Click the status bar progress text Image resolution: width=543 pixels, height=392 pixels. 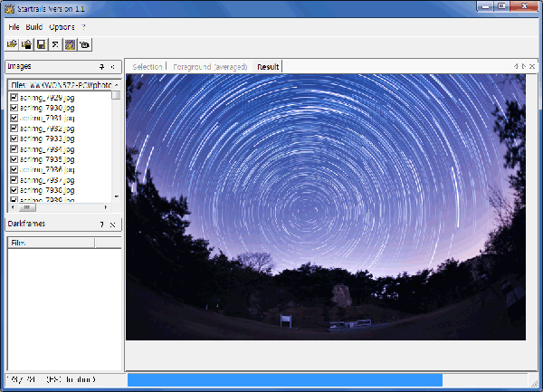(x=51, y=379)
